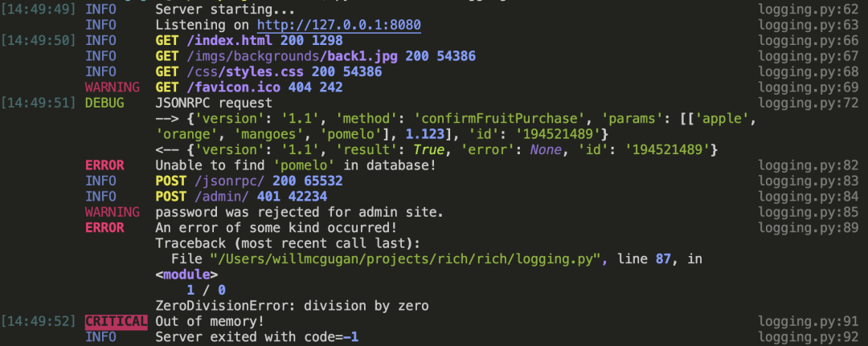Select the [14:49:51] timestamp
Viewport: 868px width, 346px height.
pos(39,103)
